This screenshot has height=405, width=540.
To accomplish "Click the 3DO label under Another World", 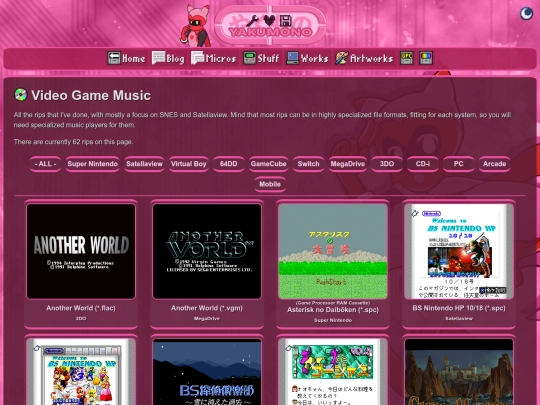I will (x=81, y=319).
